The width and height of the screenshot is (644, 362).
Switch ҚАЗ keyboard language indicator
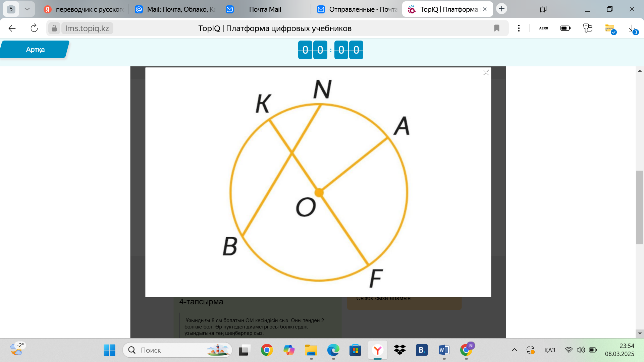click(549, 350)
